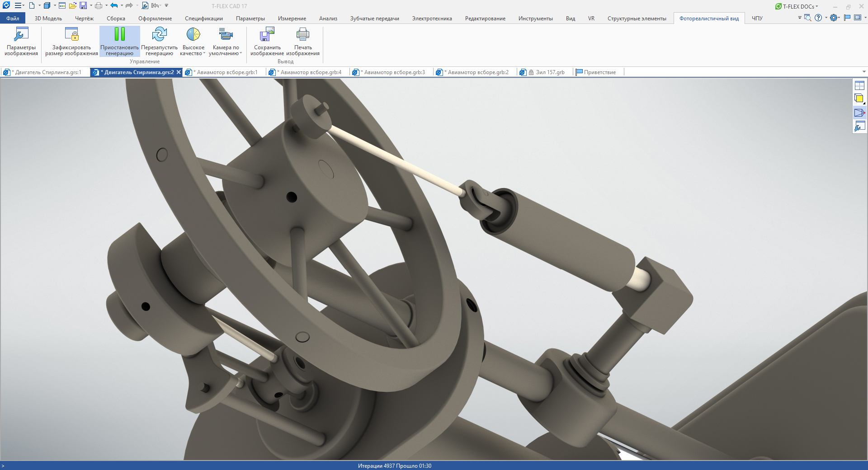Image resolution: width=868 pixels, height=470 pixels.
Task: Create new 3D model cube icon
Action: pyautogui.click(x=47, y=5)
